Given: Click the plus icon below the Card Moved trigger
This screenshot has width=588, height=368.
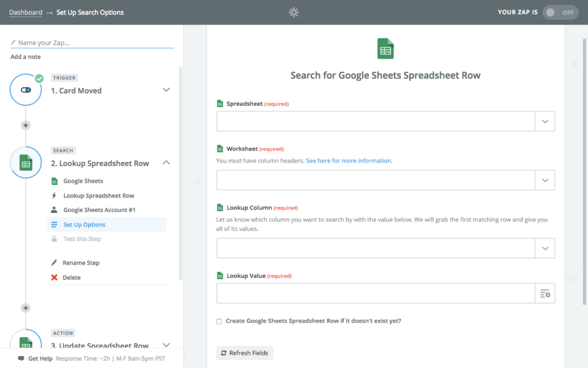Looking at the screenshot, I should [x=25, y=125].
